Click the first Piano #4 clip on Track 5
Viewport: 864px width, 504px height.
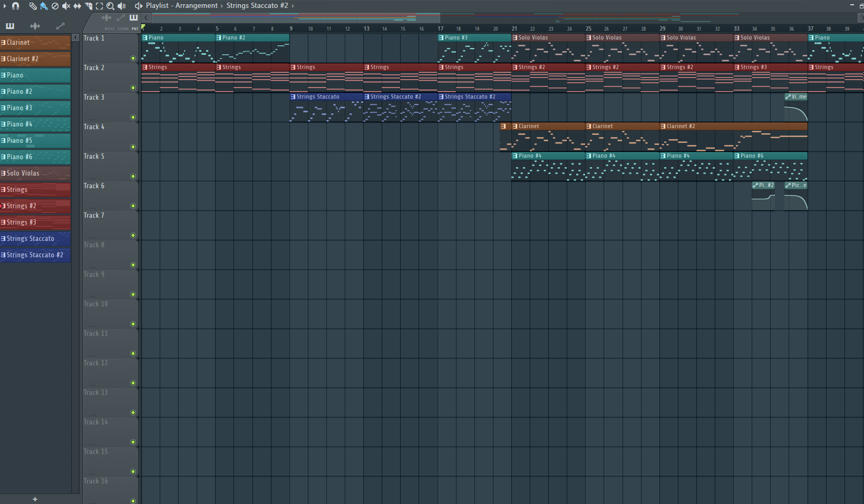pos(548,167)
